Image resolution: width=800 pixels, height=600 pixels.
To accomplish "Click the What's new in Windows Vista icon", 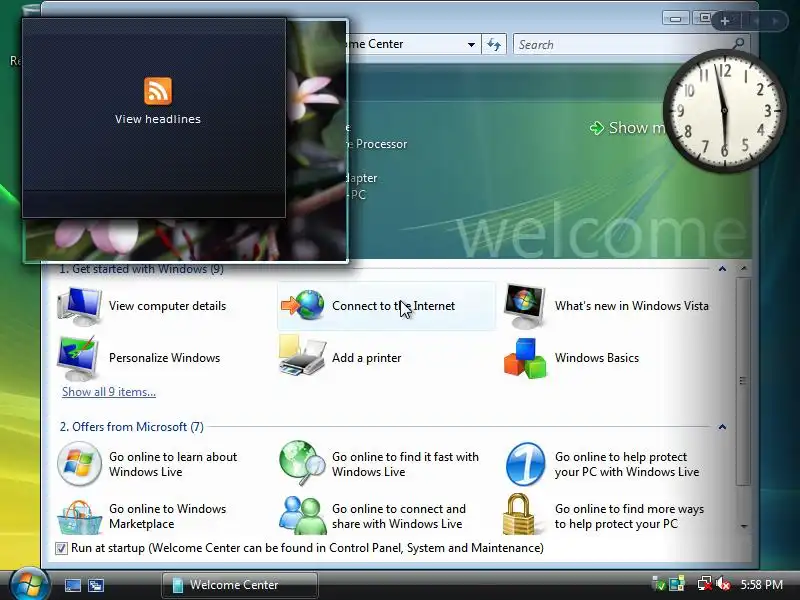I will [x=524, y=306].
